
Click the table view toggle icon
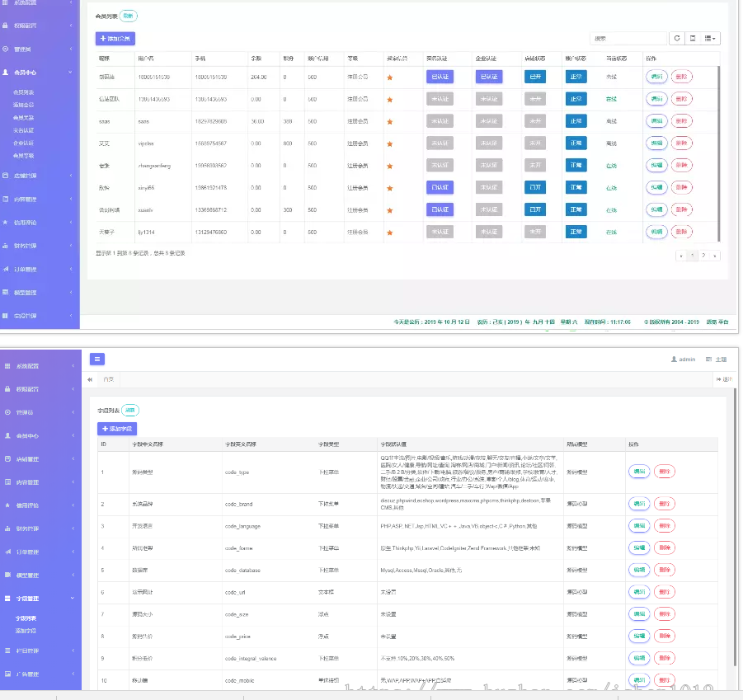[694, 38]
